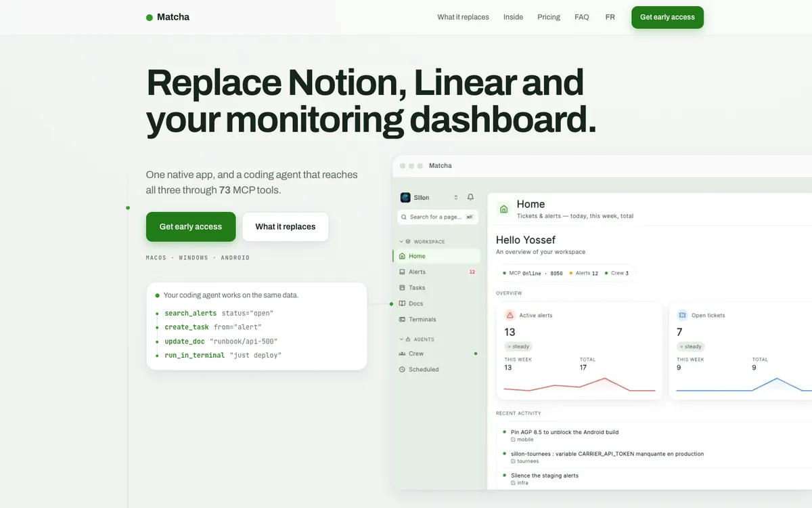
Task: Click Get early access in the header
Action: (x=667, y=17)
